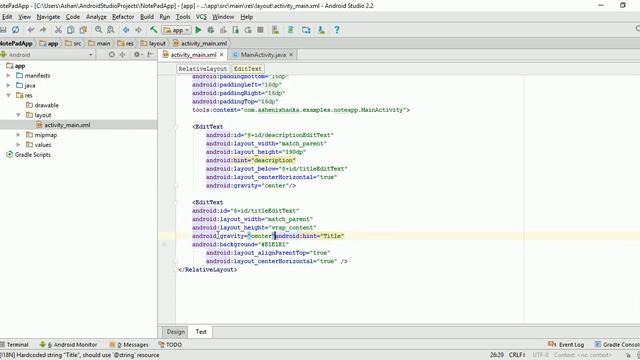Screen dimensions: 640x360
Task: Open the Android Monitor tool window
Action: [x=68, y=344]
